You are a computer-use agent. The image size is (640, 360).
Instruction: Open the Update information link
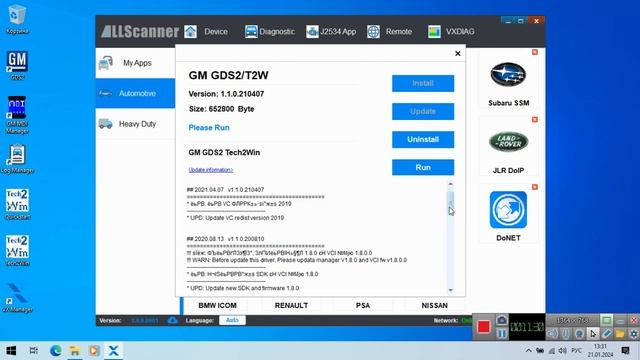coord(211,170)
